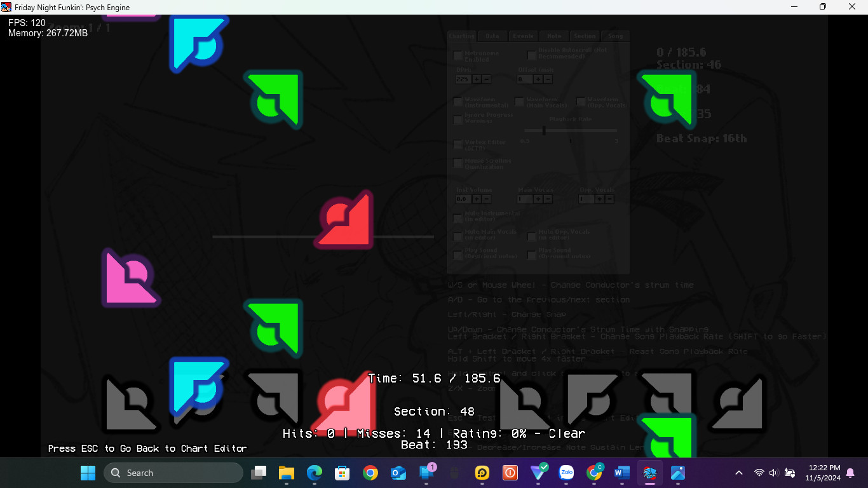Increase Main Vocals volume with plus button
Screen dimensions: 868x488
tap(538, 199)
